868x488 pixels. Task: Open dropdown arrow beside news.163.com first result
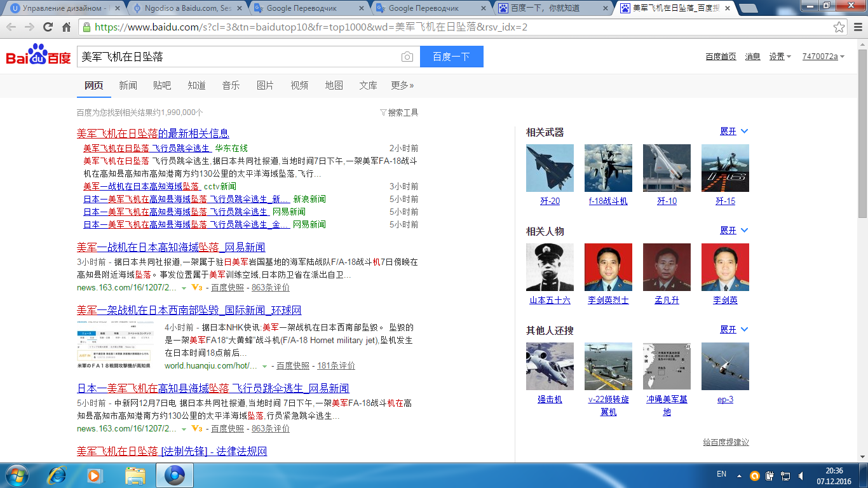[184, 288]
